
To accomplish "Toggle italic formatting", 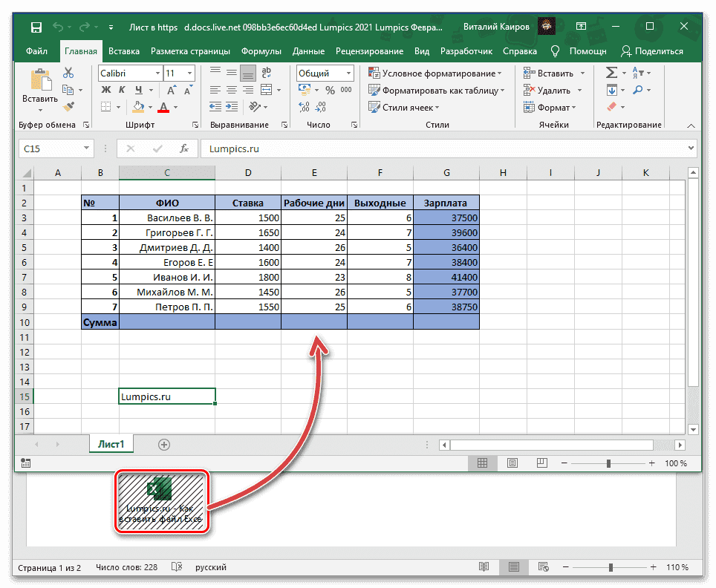I will coord(122,90).
